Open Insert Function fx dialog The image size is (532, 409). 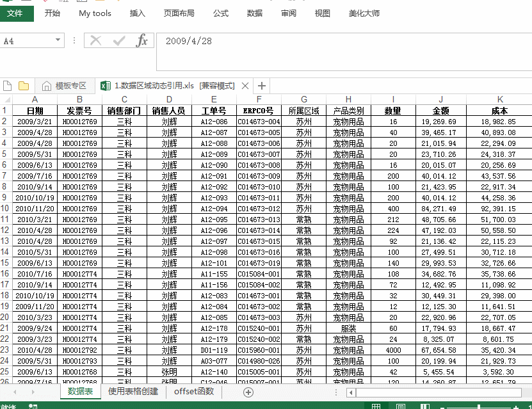pyautogui.click(x=142, y=41)
